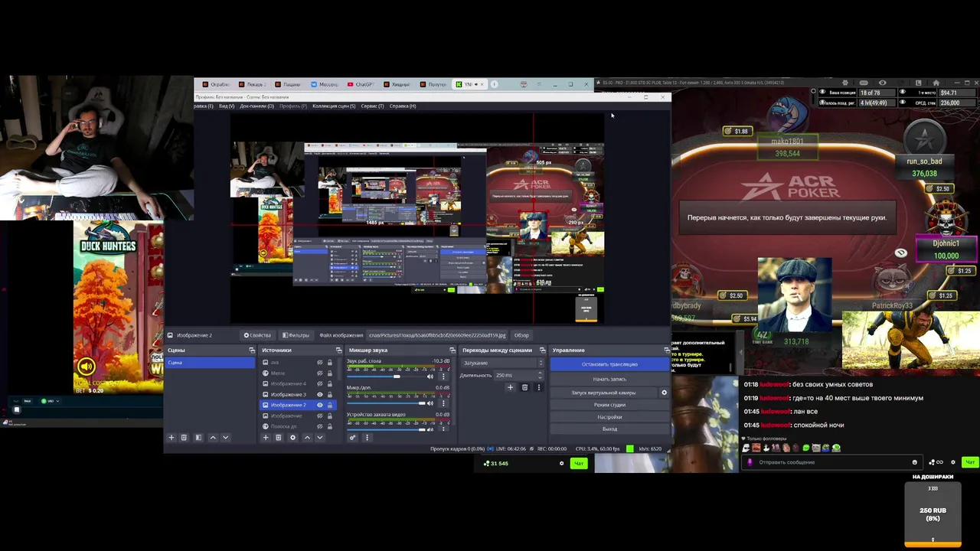
Task: Mute Микр./доп. audio channel
Action: (430, 403)
